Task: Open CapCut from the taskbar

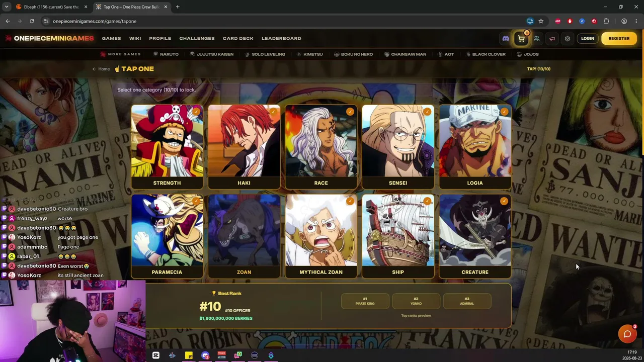Action: 156,355
